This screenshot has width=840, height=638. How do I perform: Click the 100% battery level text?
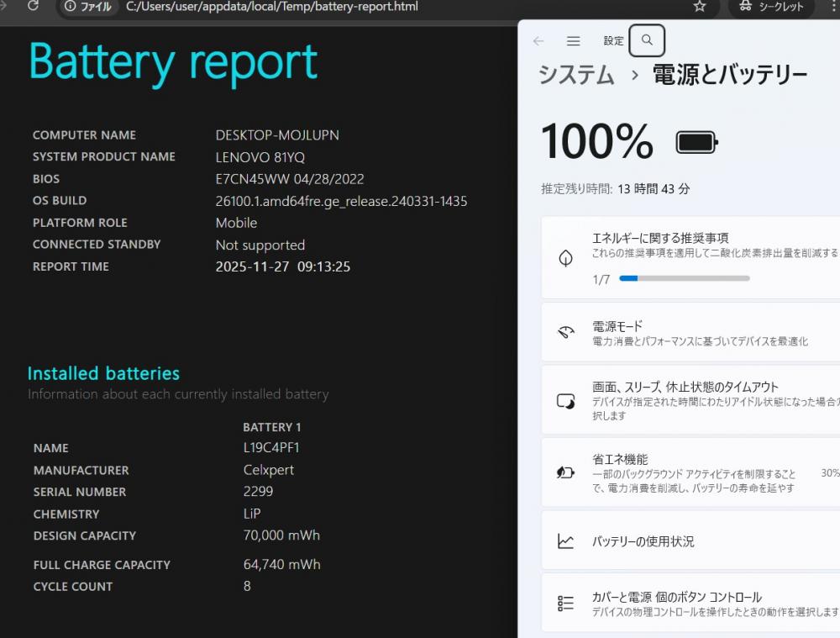596,141
